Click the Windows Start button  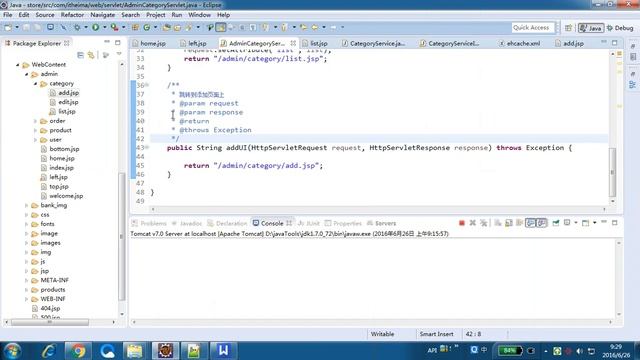12,351
